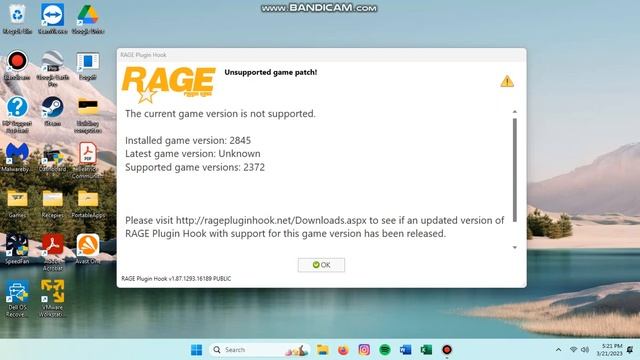The image size is (640, 360).
Task: Open Instagram from the taskbar
Action: click(364, 350)
